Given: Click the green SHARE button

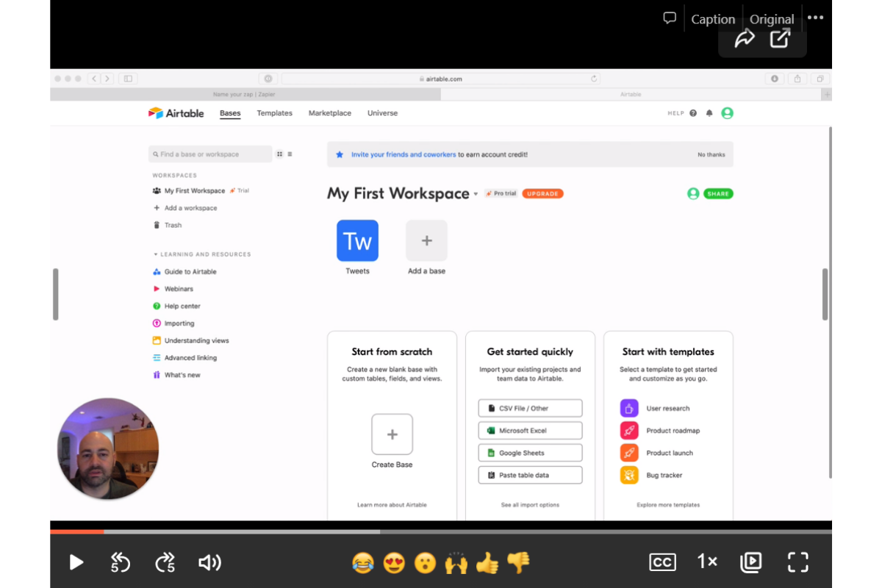Looking at the screenshot, I should (718, 193).
